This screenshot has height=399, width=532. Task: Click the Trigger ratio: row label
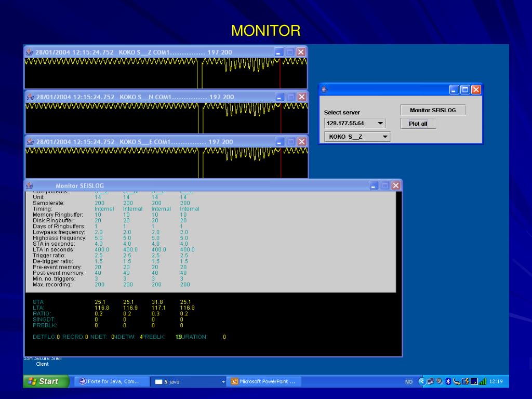[x=49, y=255]
